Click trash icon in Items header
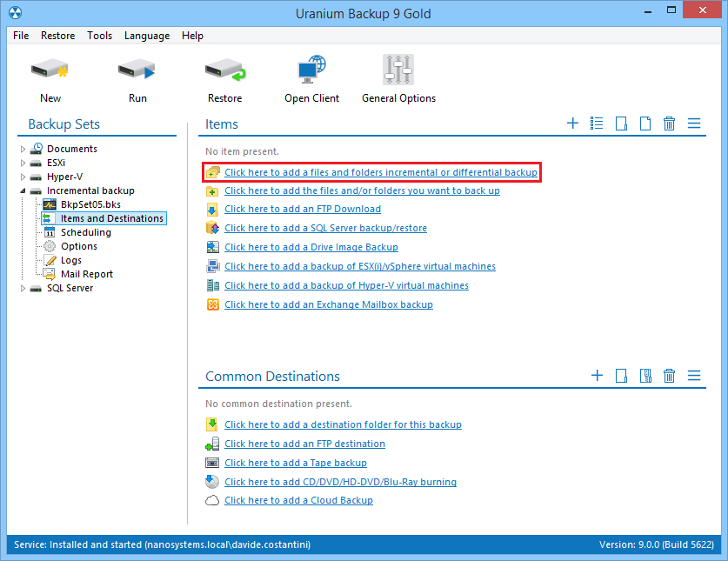This screenshot has height=561, width=728. point(669,124)
